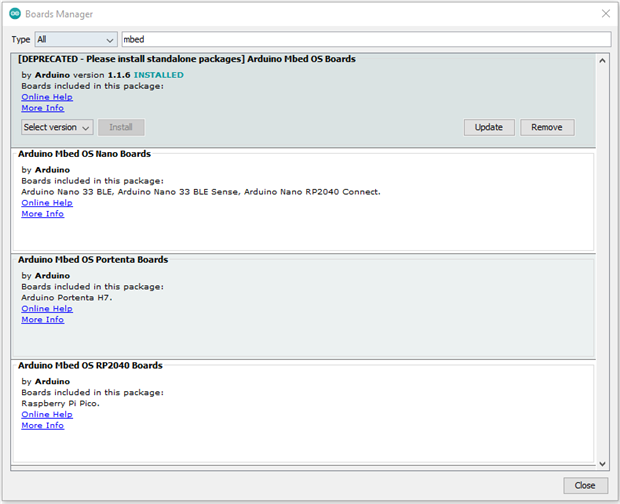Viewport: 620px width, 504px height.
Task: Click the scrollbar up arrow
Action: 602,61
